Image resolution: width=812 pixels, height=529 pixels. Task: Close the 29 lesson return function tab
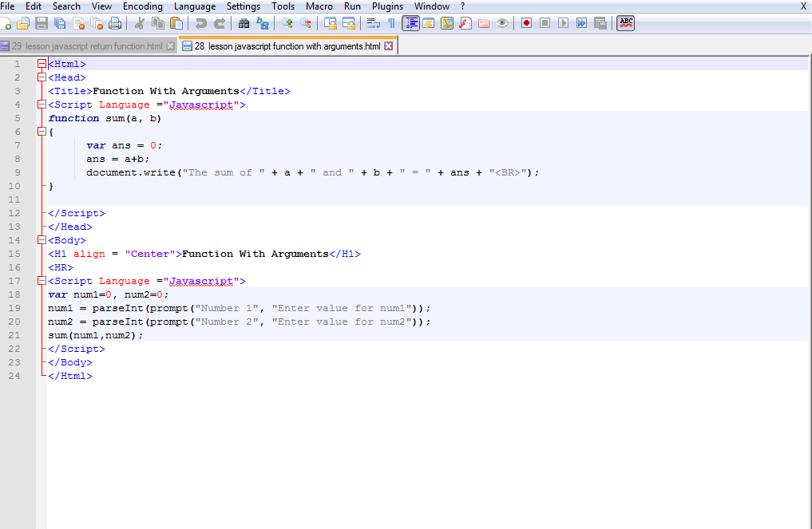pyautogui.click(x=170, y=46)
